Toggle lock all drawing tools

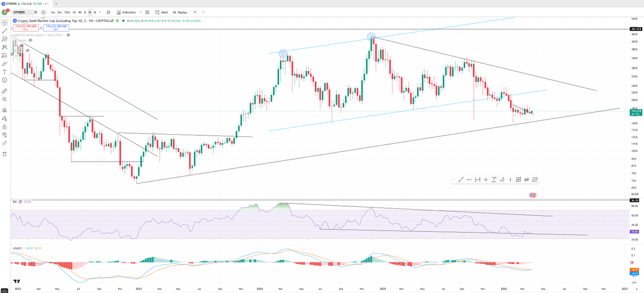[x=4, y=127]
